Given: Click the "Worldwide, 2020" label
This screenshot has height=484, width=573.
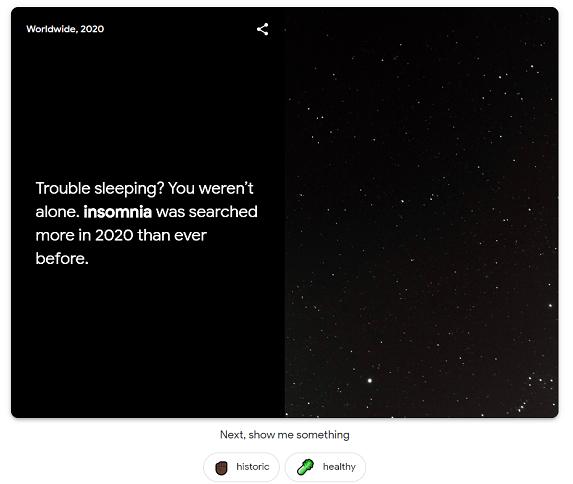Looking at the screenshot, I should click(65, 29).
